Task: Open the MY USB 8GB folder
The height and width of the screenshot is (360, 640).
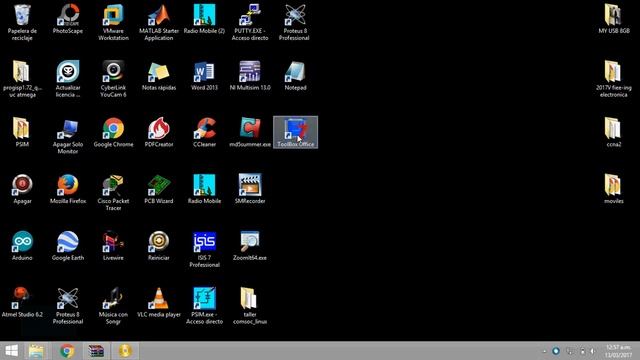Action: point(613,19)
